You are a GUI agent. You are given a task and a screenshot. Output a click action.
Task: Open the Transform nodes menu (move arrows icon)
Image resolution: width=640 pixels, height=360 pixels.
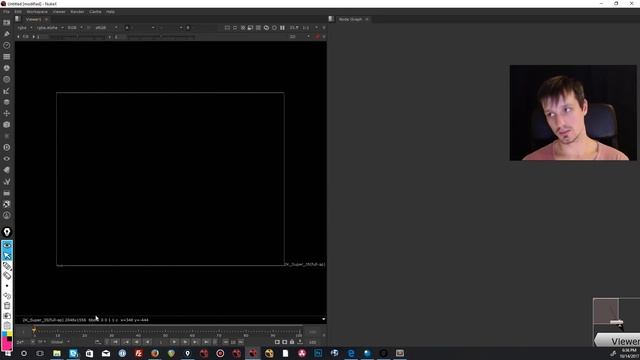coord(7,113)
